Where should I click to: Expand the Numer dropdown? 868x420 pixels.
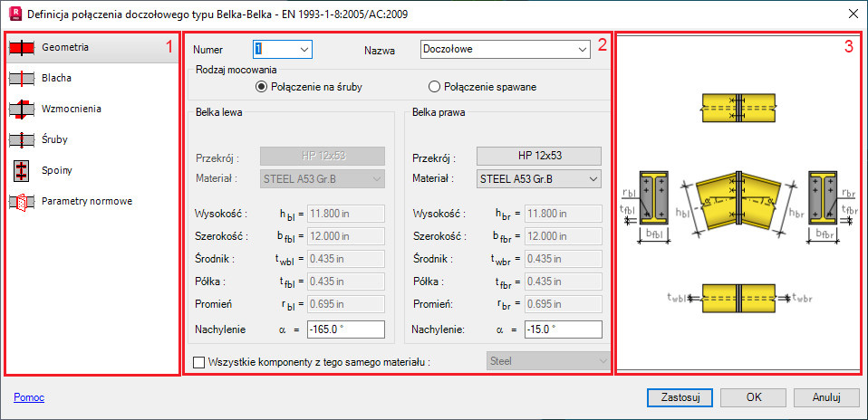[x=304, y=49]
